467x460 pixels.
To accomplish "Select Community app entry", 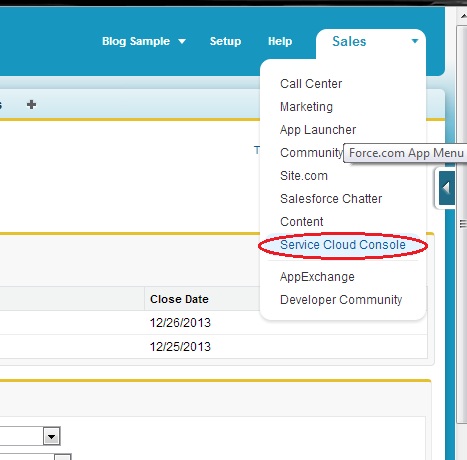I will tap(311, 153).
